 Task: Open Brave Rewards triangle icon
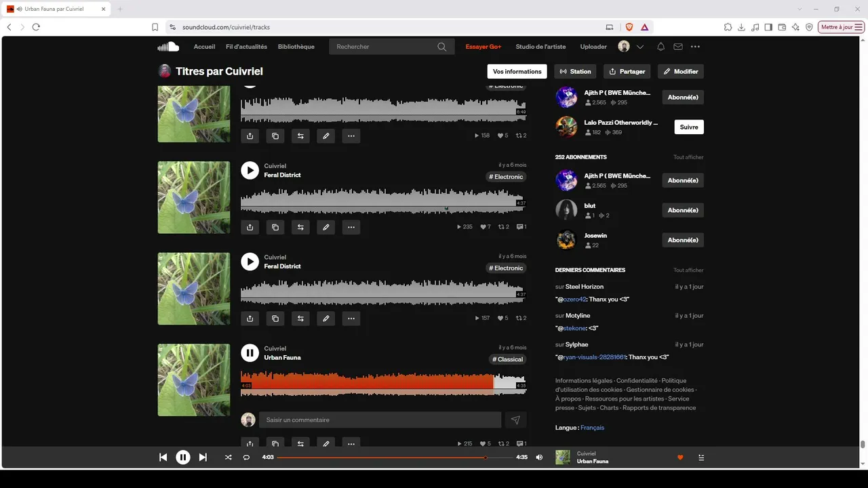644,27
